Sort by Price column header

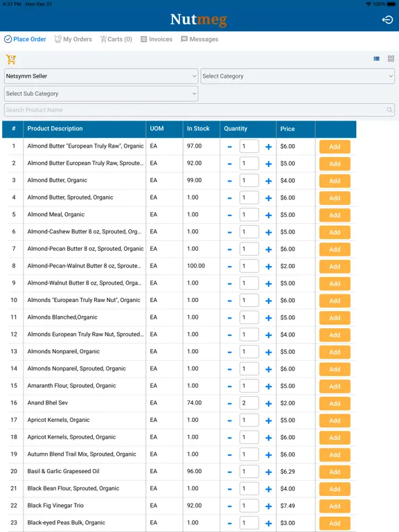(287, 129)
